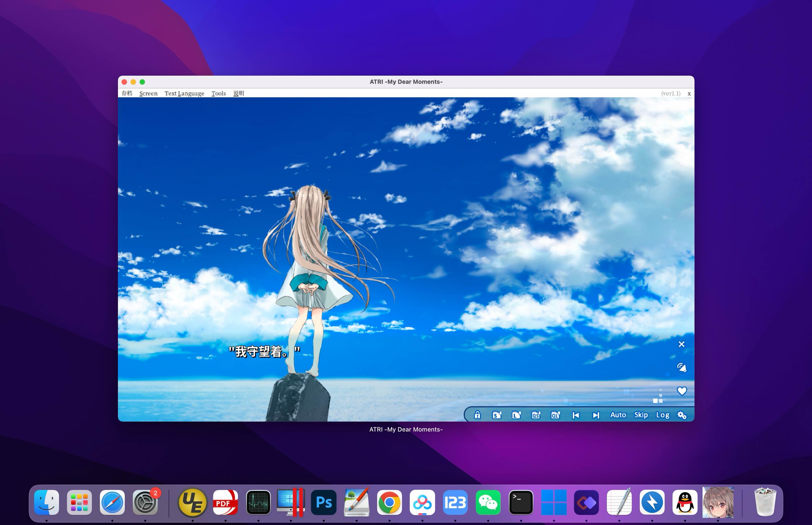The width and height of the screenshot is (812, 525).
Task: Open the Save game slot icon
Action: 497,415
